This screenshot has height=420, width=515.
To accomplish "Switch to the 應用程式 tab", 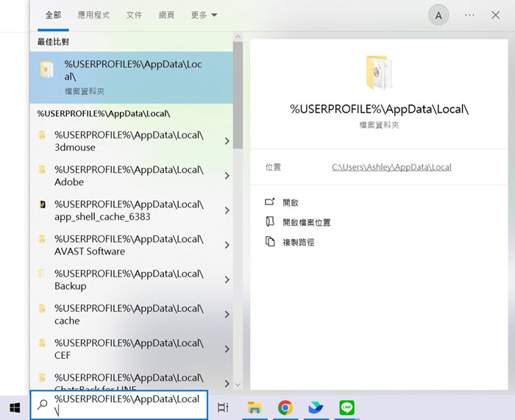I will [x=94, y=15].
